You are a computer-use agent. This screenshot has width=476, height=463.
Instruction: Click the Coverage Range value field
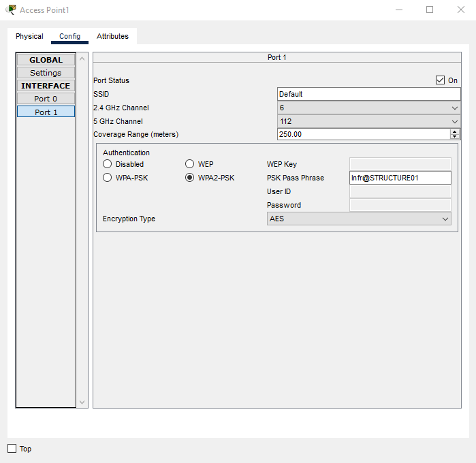[364, 134]
